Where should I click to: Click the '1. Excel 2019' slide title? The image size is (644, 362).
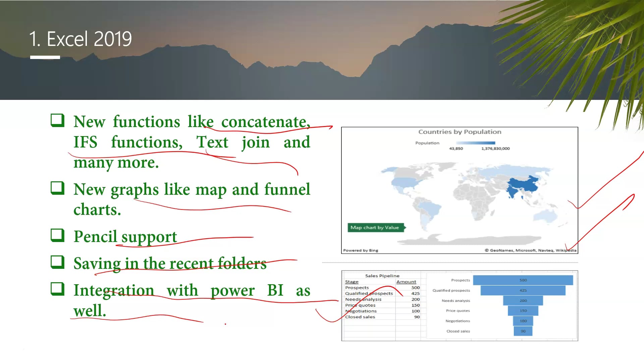(x=80, y=39)
